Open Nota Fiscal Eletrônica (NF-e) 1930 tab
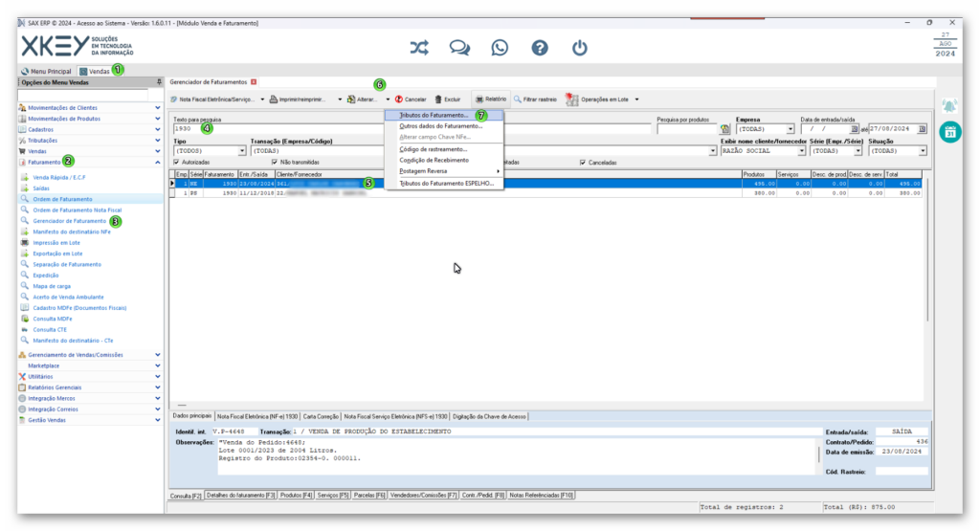The image size is (980, 531). click(256, 416)
